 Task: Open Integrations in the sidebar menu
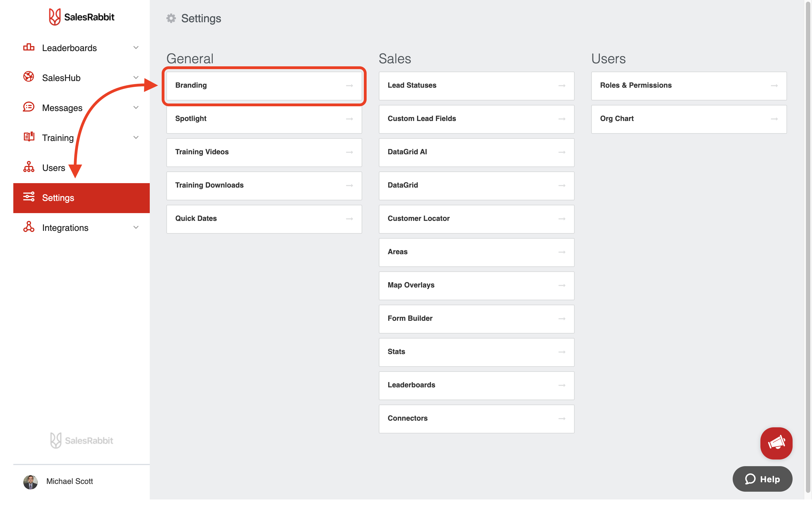pos(81,228)
